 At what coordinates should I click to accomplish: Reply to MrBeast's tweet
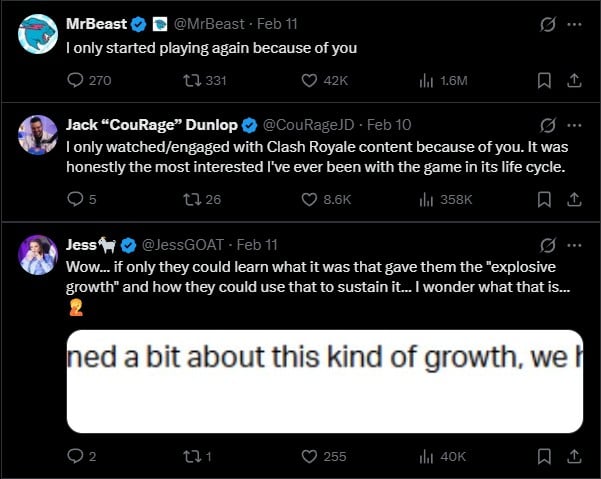77,81
